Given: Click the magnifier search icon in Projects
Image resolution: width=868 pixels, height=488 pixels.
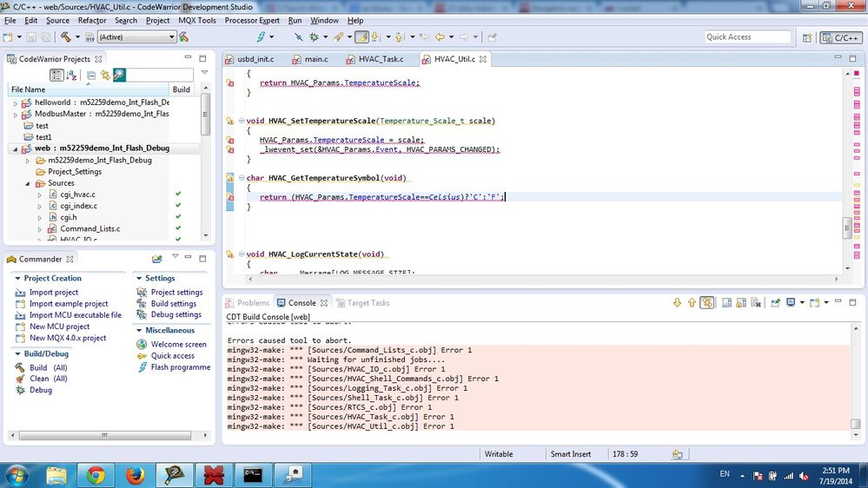Looking at the screenshot, I should 119,75.
